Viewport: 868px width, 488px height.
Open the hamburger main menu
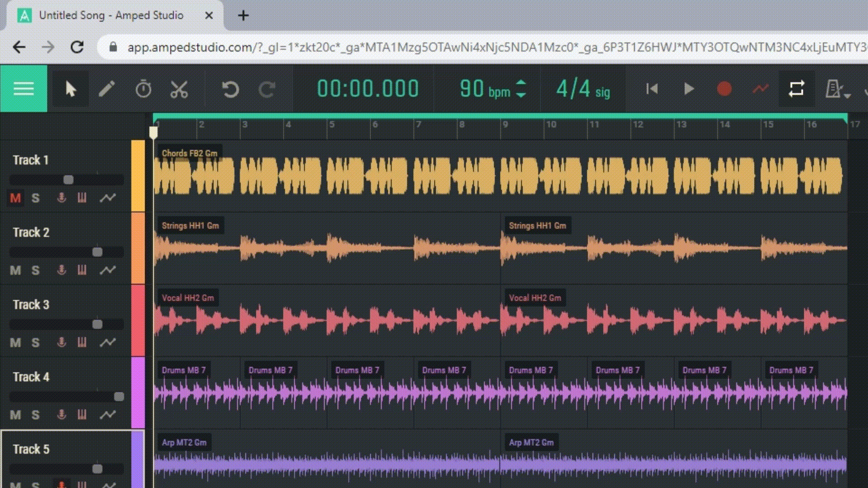24,89
